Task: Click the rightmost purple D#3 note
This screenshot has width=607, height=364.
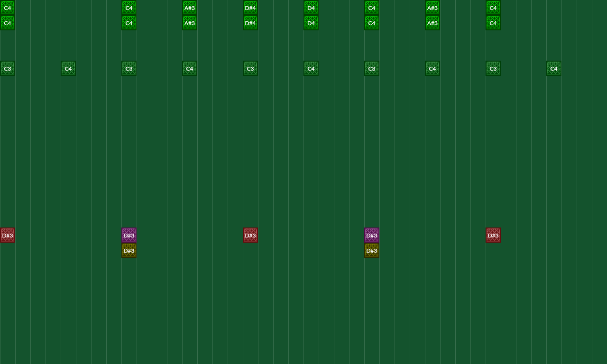Action: 371,235
